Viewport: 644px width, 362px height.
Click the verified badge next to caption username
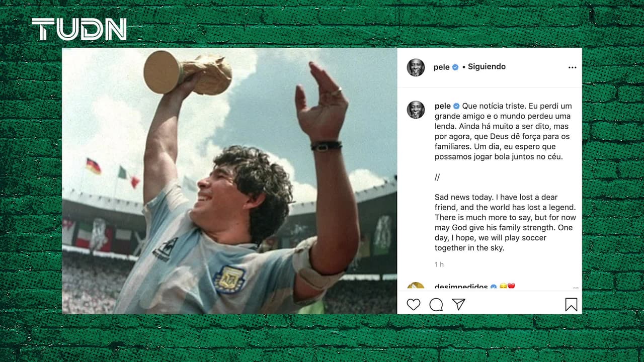point(457,106)
